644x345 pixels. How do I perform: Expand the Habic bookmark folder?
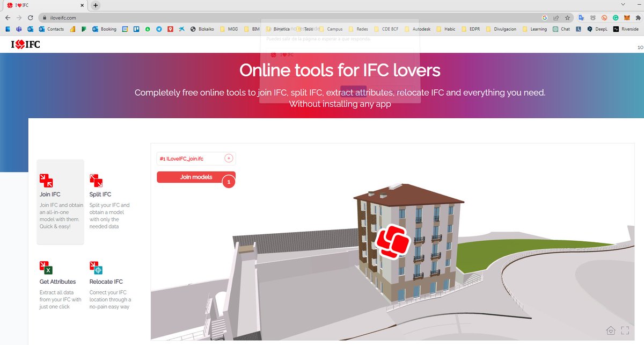(445, 29)
